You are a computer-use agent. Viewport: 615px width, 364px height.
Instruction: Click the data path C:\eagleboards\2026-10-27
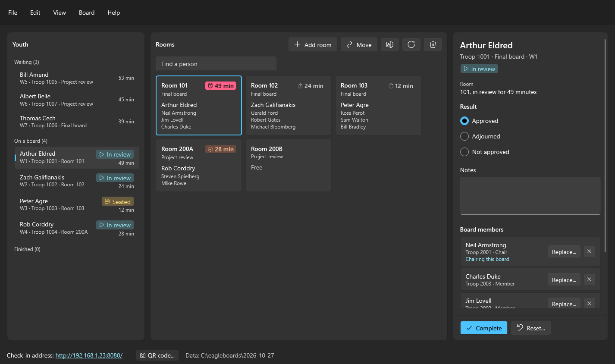click(230, 355)
